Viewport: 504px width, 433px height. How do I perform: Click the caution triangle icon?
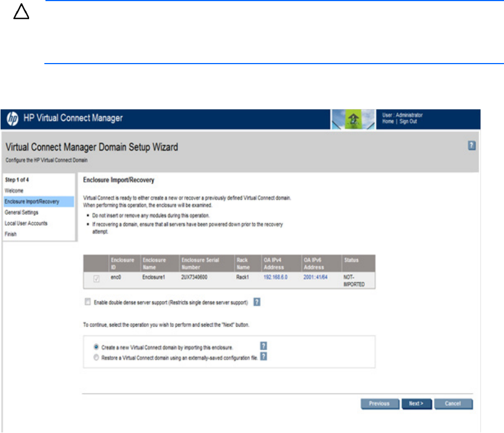click(21, 12)
